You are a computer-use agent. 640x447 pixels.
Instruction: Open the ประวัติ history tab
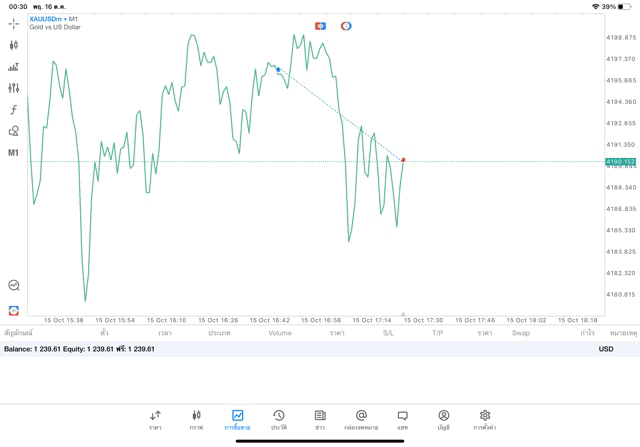click(278, 419)
